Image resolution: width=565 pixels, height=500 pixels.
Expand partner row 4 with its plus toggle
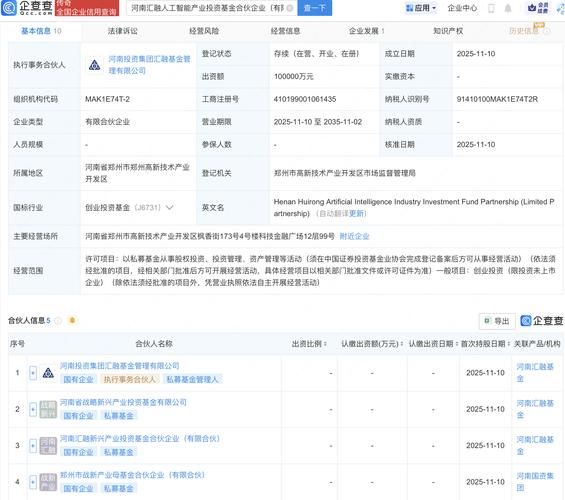click(x=33, y=482)
